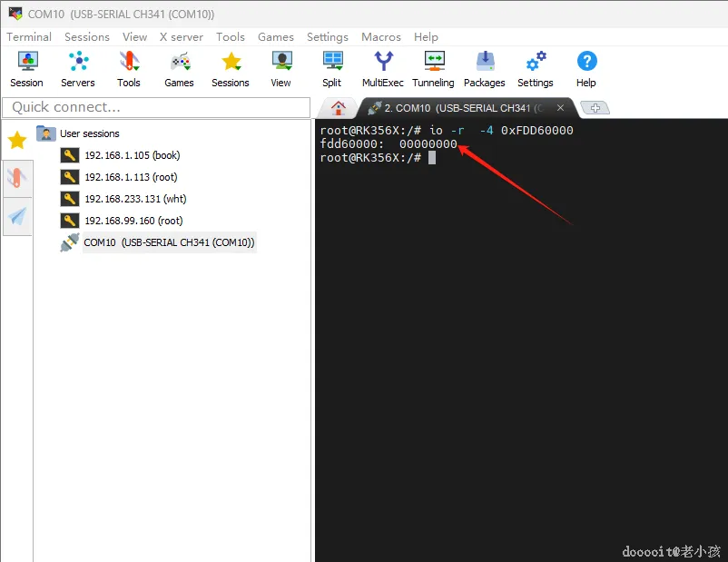Focus the Quick connect input field
This screenshot has height=562, width=728.
pos(156,107)
